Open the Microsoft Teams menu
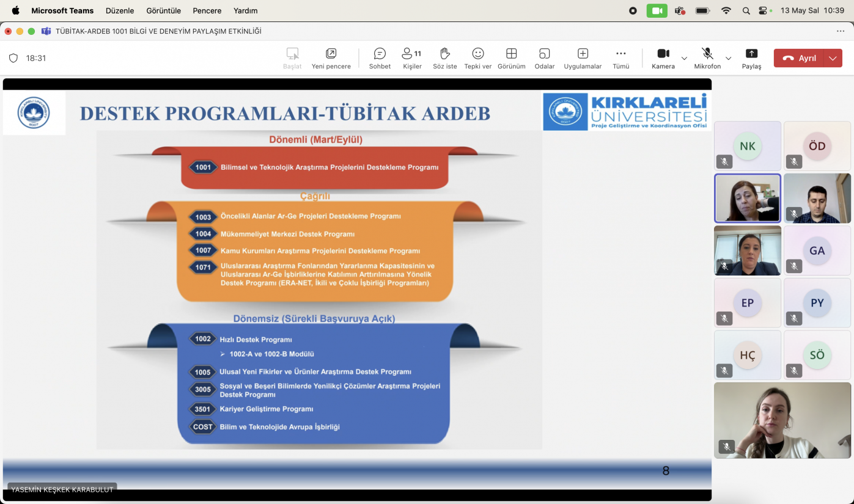The height and width of the screenshot is (504, 854). point(62,10)
